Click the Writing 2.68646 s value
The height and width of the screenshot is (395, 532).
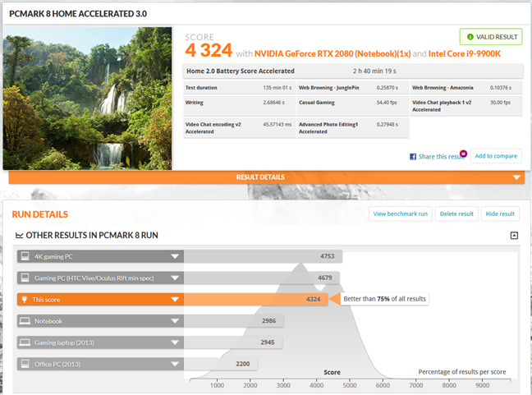tap(273, 103)
